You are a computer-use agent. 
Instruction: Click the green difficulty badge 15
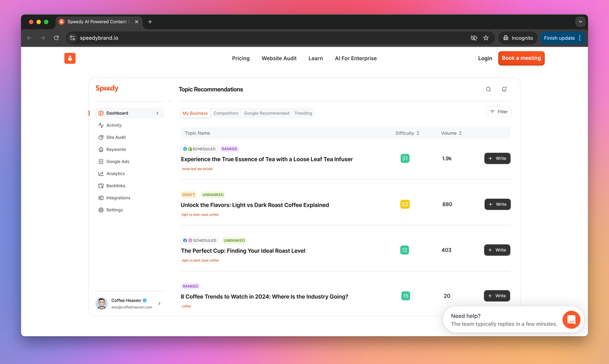tap(405, 296)
